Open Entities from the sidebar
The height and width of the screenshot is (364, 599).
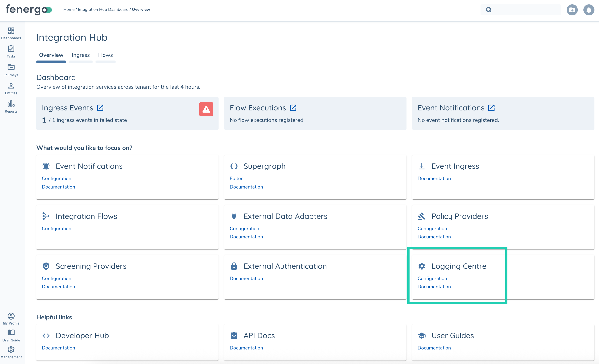pos(11,89)
